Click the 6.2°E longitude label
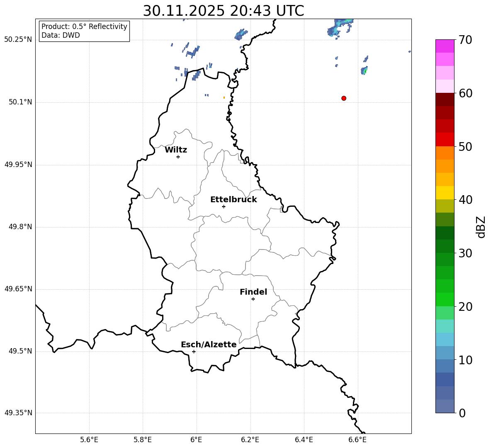 click(x=250, y=440)
